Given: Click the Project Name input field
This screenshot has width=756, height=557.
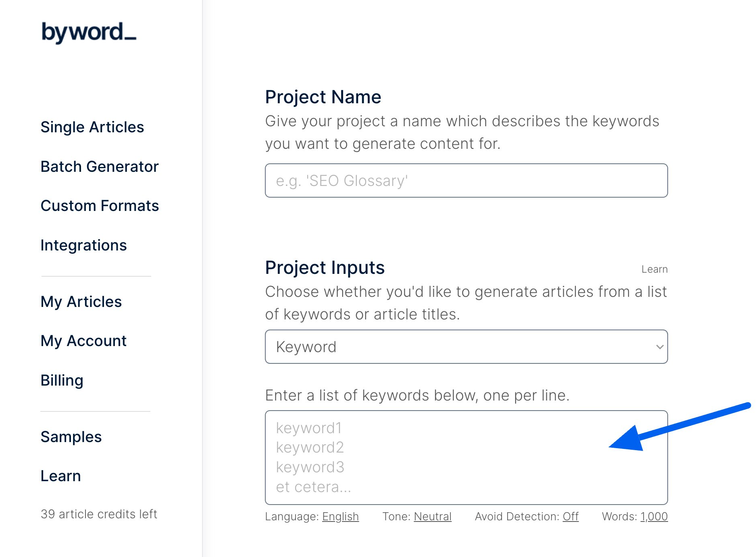Looking at the screenshot, I should [x=466, y=181].
